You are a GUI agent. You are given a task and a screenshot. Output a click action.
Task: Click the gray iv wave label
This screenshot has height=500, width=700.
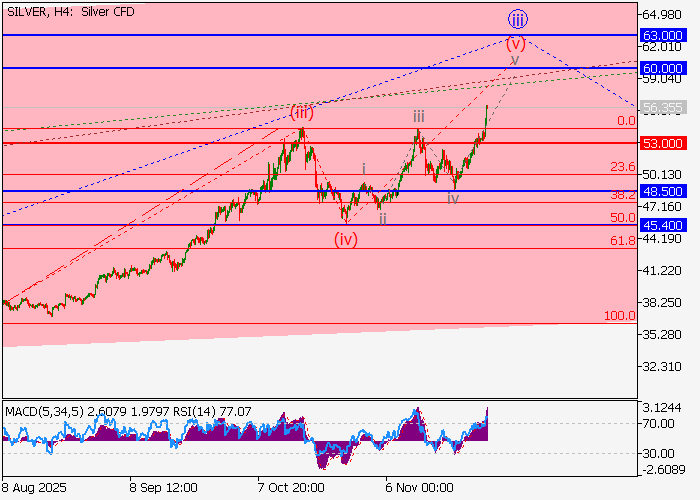[x=453, y=198]
